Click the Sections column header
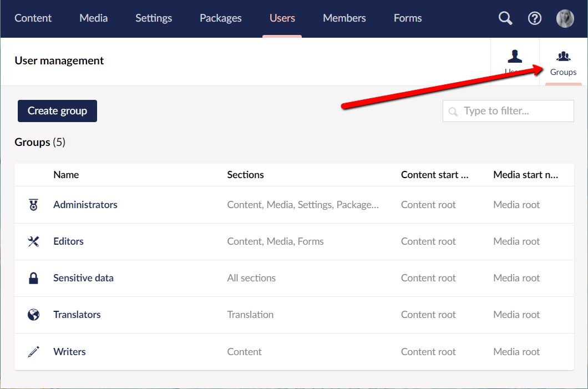The width and height of the screenshot is (588, 389). pos(245,175)
